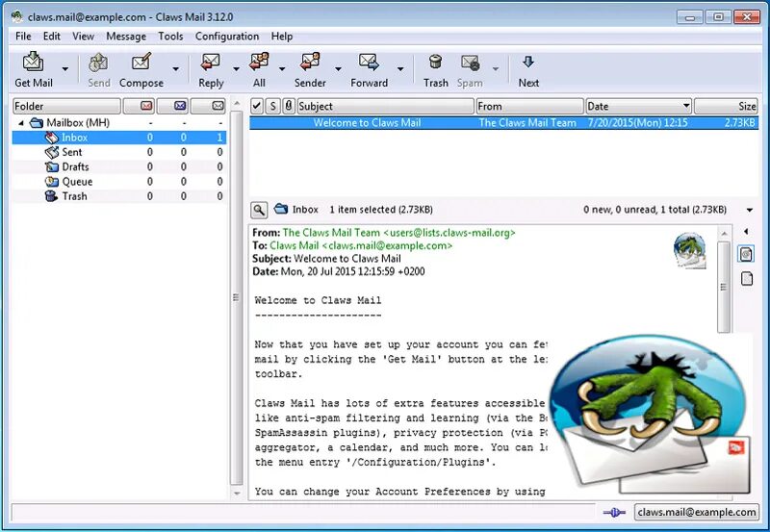Screen dimensions: 770x532
Task: Open Reply dropdown arrow
Action: coord(236,69)
